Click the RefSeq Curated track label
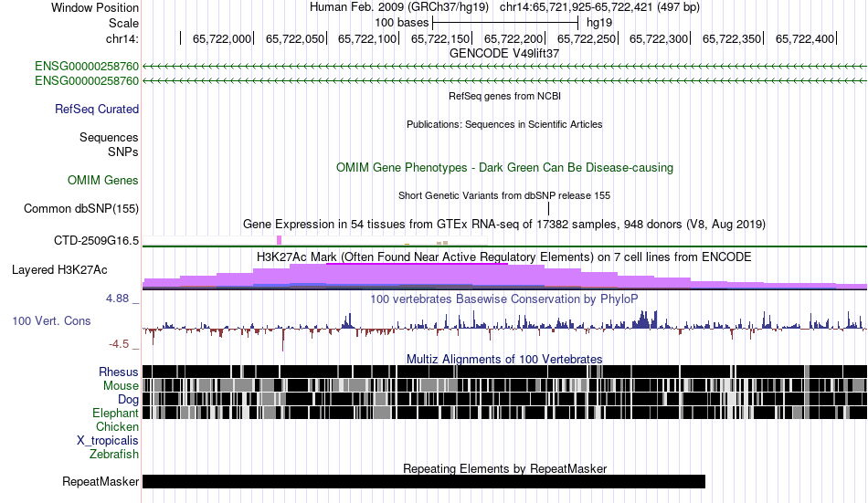 96,109
